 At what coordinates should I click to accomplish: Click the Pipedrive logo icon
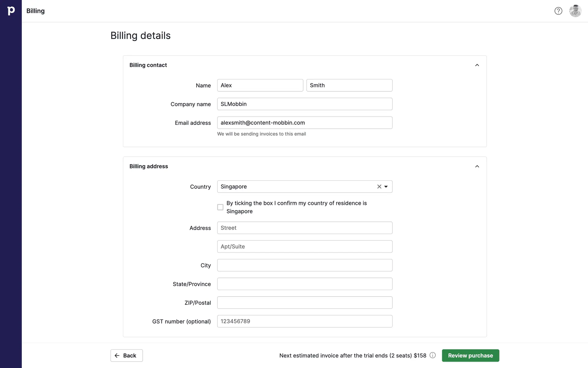click(x=11, y=11)
